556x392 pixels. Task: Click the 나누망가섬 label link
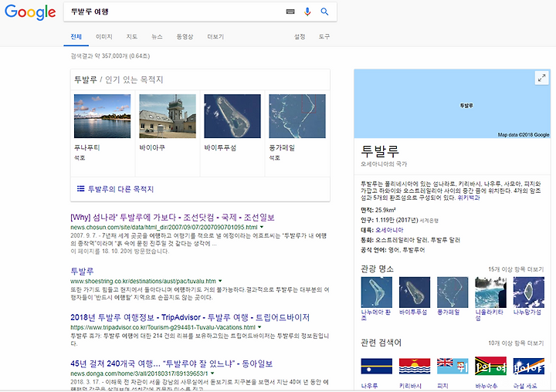[527, 313]
